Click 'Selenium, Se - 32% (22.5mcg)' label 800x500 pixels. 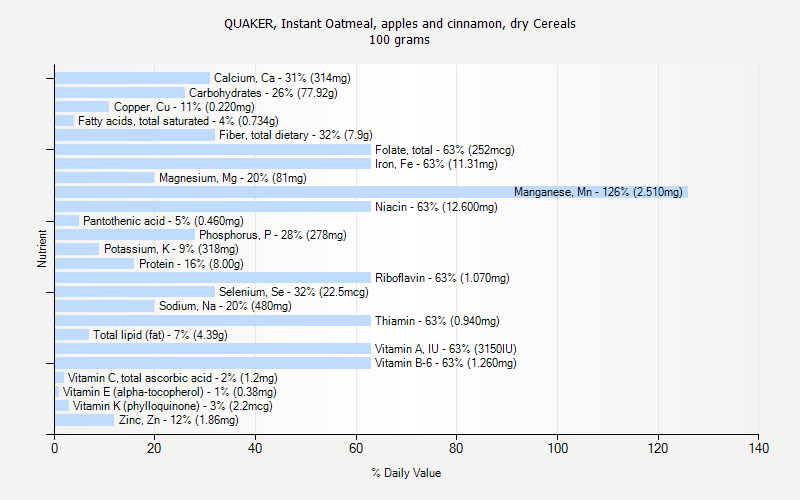pos(294,292)
